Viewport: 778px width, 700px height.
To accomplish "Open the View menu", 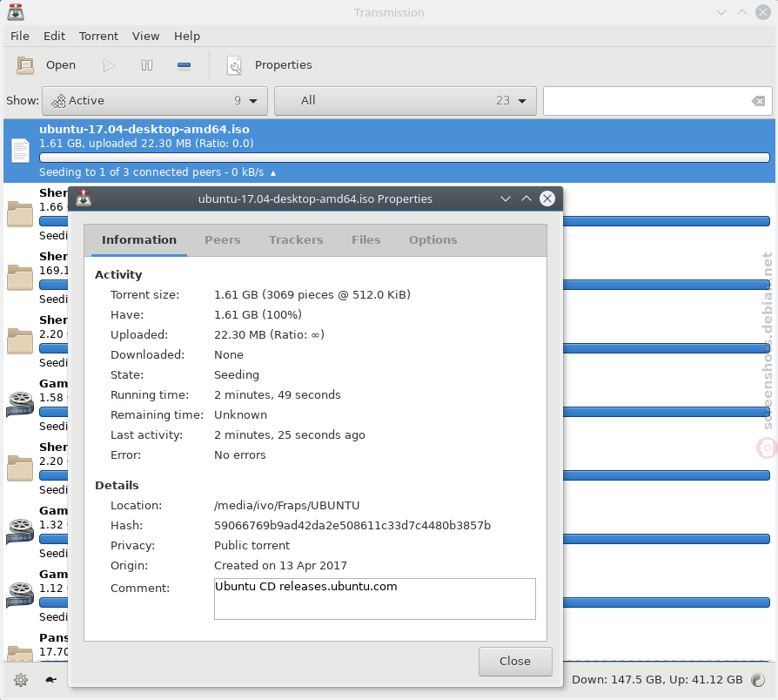I will pyautogui.click(x=146, y=37).
